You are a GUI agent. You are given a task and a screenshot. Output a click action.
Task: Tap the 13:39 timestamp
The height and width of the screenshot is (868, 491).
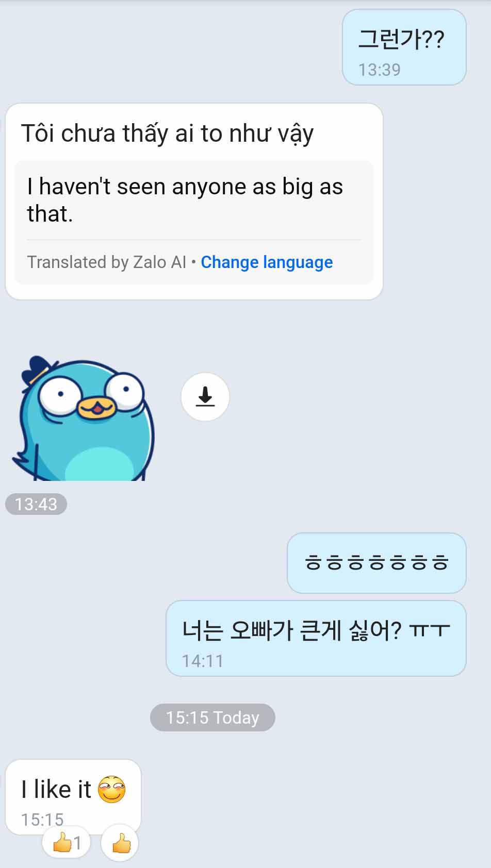379,70
